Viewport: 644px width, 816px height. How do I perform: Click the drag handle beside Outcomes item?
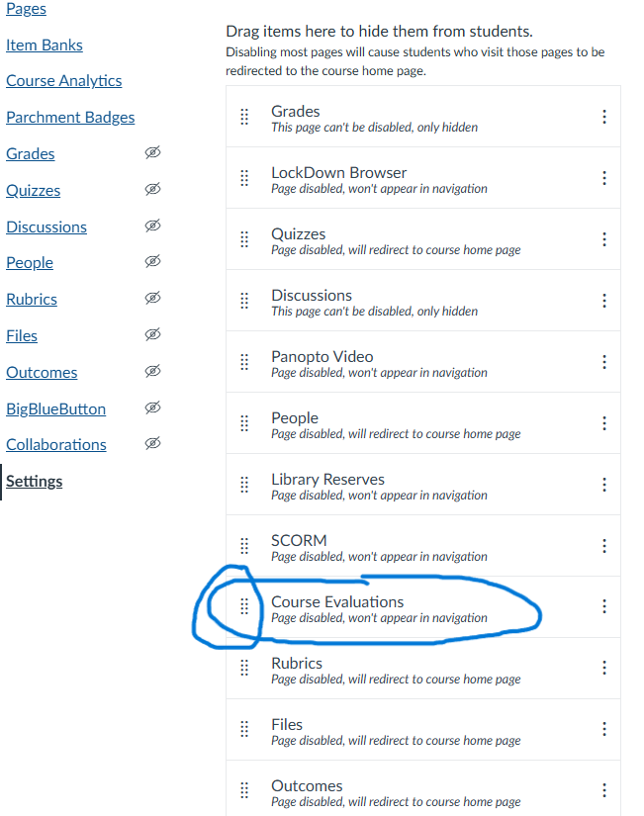click(244, 791)
